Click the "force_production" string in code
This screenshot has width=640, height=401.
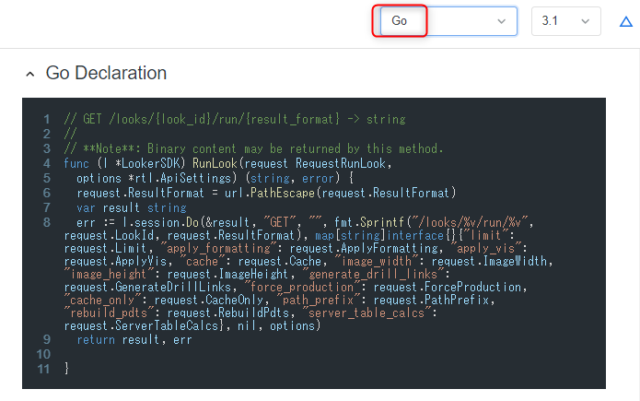pyautogui.click(x=302, y=287)
